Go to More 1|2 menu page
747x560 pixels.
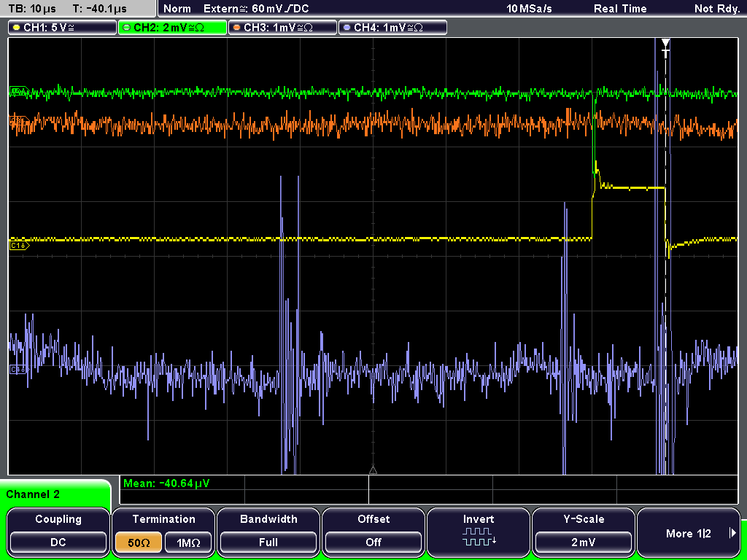(x=689, y=531)
